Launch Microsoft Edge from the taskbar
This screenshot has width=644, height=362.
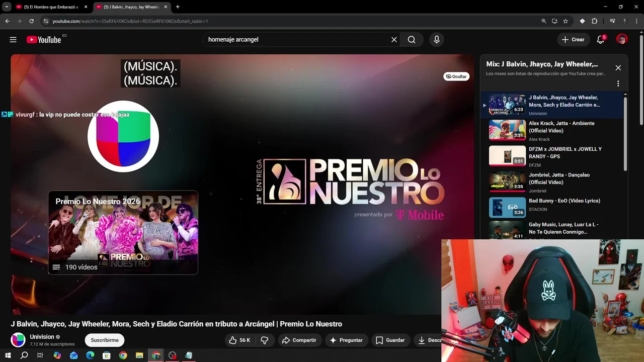90,355
